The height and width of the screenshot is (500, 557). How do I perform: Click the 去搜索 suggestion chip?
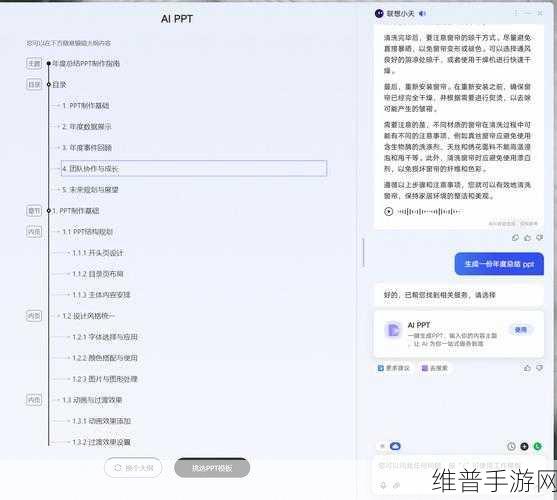coord(434,368)
